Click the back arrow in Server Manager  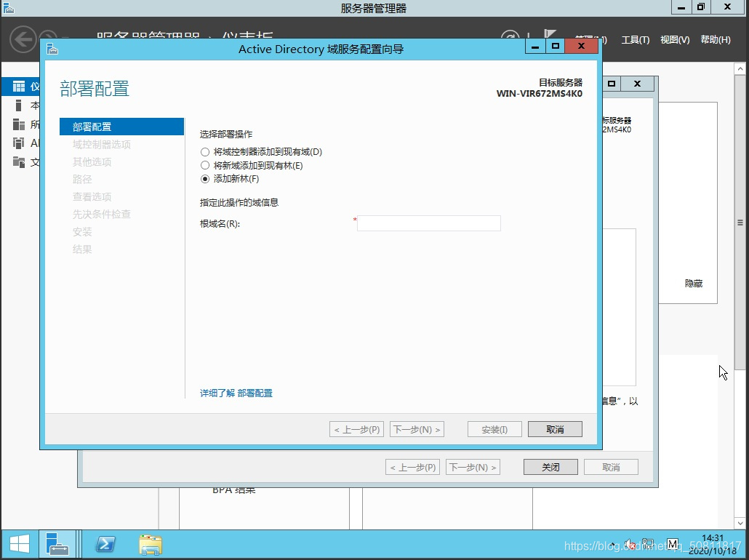(x=23, y=39)
